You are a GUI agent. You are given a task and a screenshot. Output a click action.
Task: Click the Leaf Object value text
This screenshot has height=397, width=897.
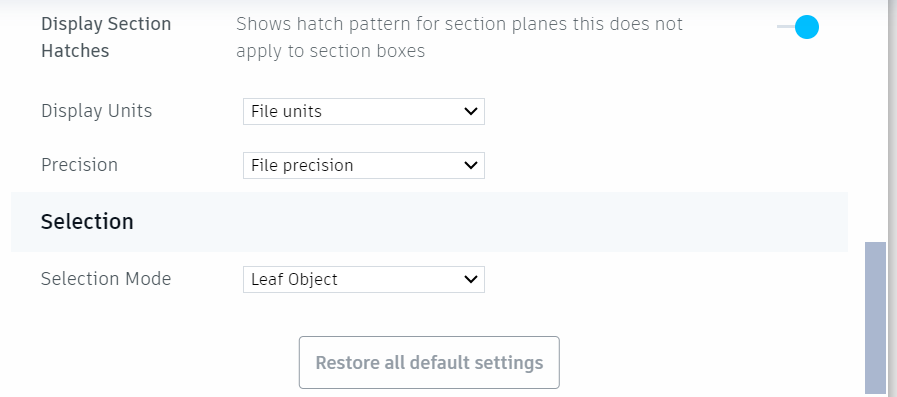pyautogui.click(x=295, y=279)
